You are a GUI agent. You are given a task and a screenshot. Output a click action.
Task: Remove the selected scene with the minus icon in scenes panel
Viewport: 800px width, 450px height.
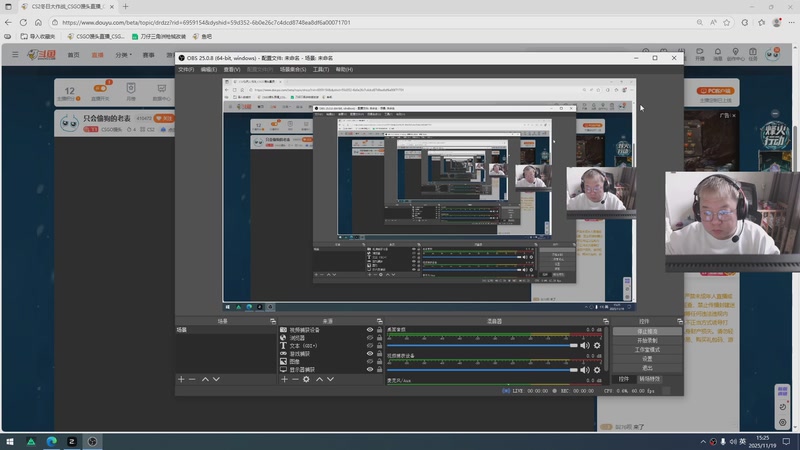pyautogui.click(x=192, y=379)
